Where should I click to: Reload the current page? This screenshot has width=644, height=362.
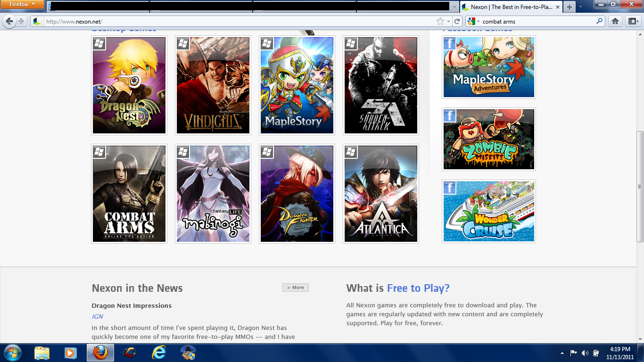tap(457, 21)
